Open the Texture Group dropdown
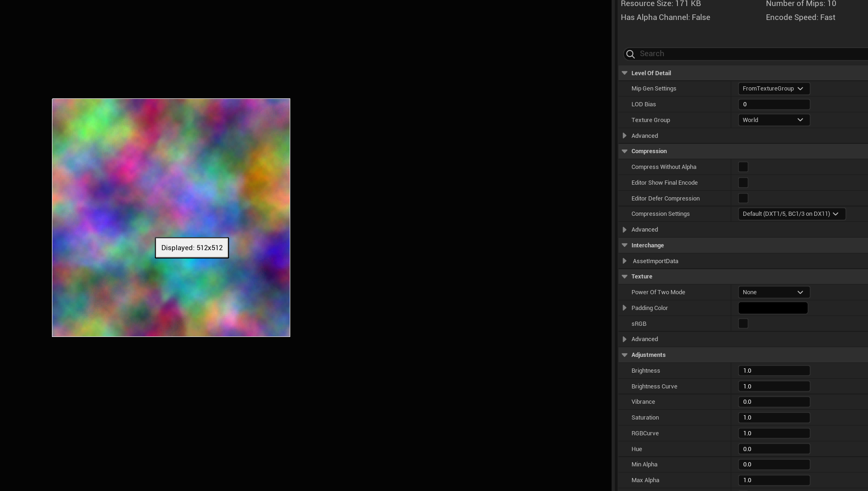Image resolution: width=868 pixels, height=491 pixels. (x=774, y=120)
